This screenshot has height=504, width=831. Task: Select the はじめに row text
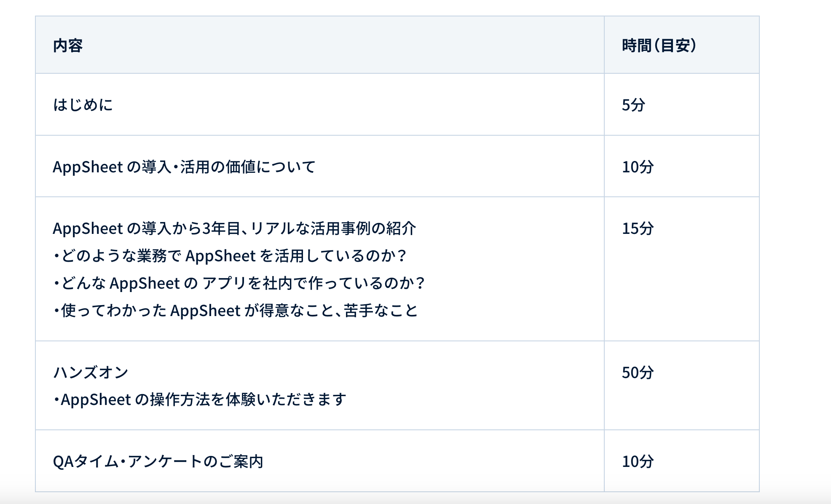pos(83,105)
